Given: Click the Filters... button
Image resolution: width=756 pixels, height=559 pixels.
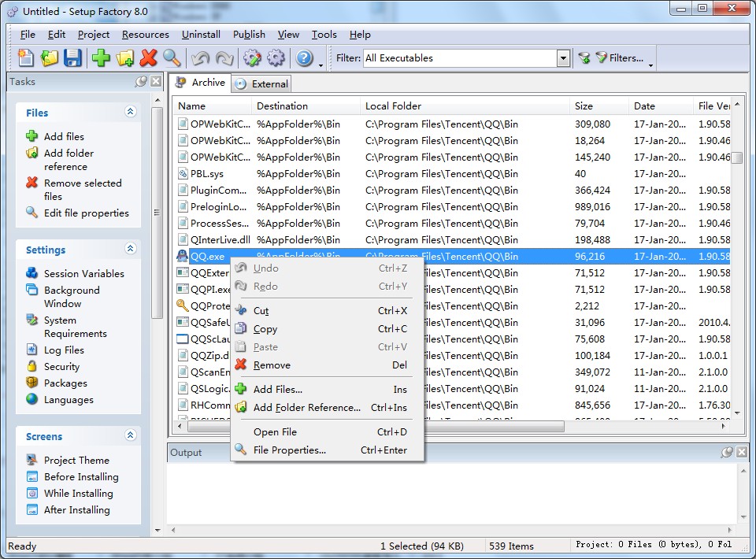Looking at the screenshot, I should pyautogui.click(x=621, y=58).
